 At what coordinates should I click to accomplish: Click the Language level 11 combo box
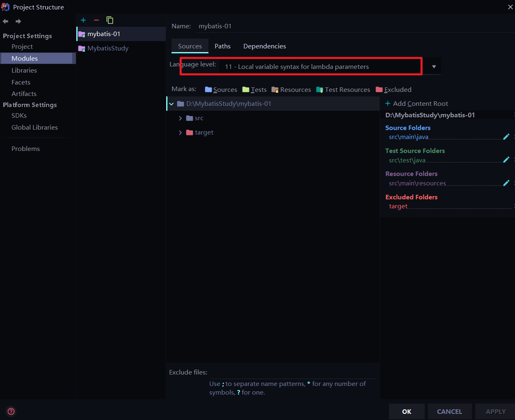[330, 66]
